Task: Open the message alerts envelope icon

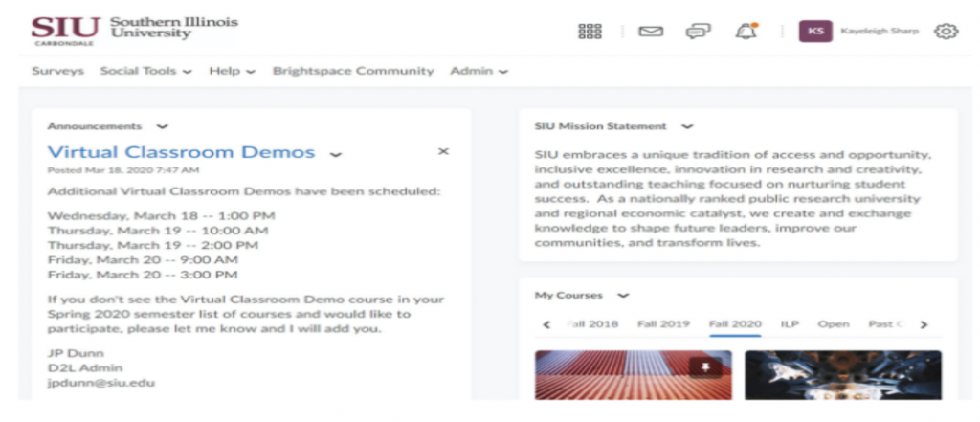Action: (x=651, y=32)
